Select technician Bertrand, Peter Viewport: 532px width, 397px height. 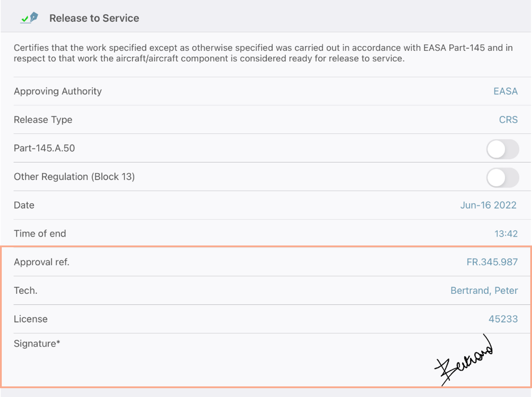click(484, 291)
